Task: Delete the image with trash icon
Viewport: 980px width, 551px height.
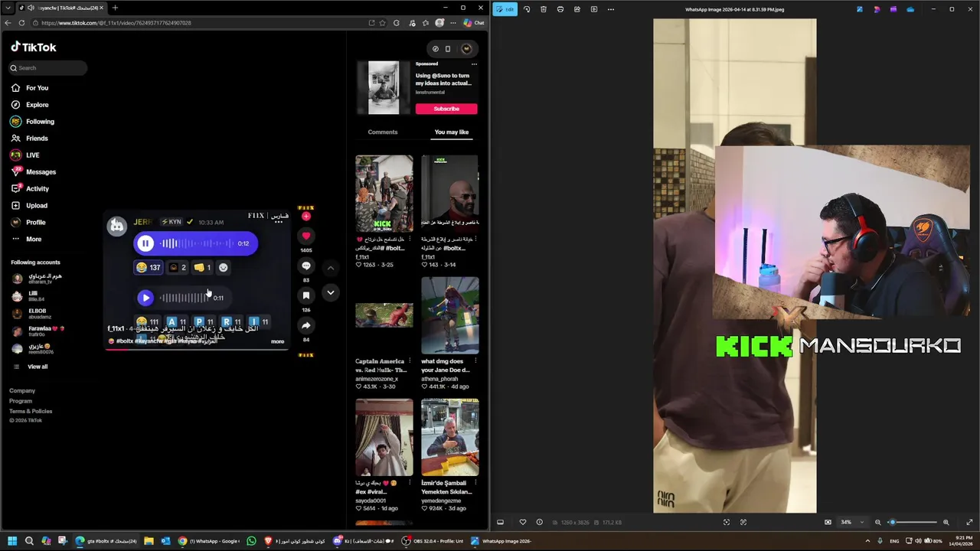Action: pos(544,9)
